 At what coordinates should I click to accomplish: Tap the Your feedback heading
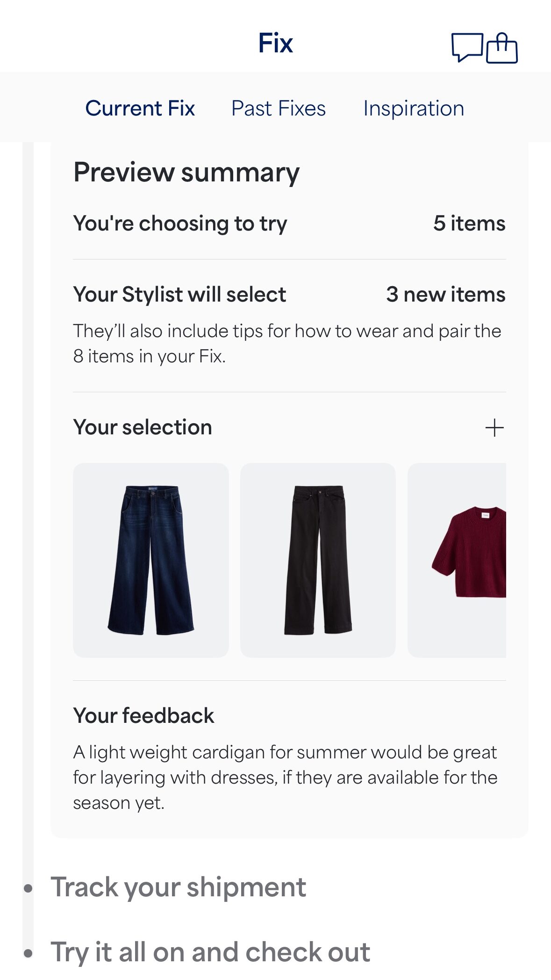(143, 716)
